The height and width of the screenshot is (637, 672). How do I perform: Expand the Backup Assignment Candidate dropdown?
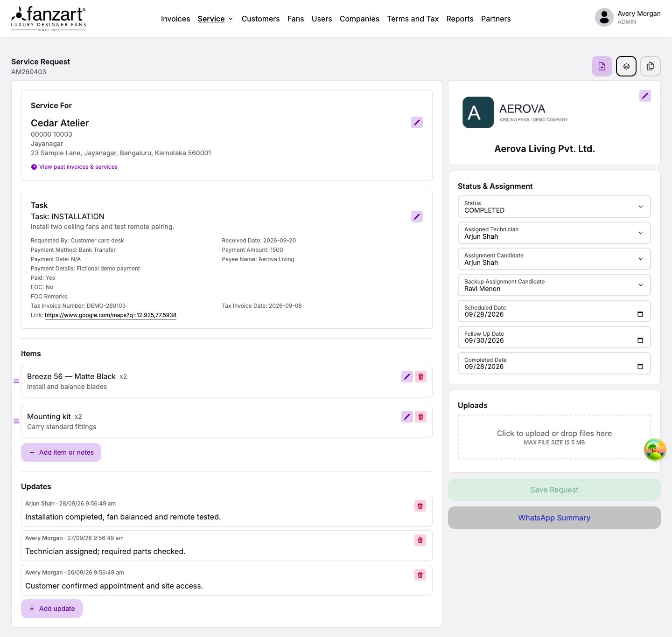pos(554,285)
